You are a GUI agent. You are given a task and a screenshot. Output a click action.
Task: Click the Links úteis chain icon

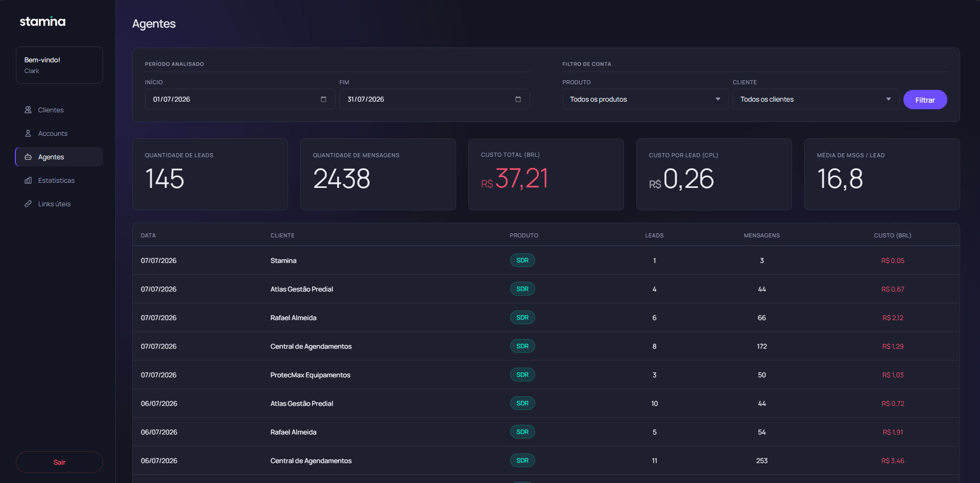coord(28,204)
